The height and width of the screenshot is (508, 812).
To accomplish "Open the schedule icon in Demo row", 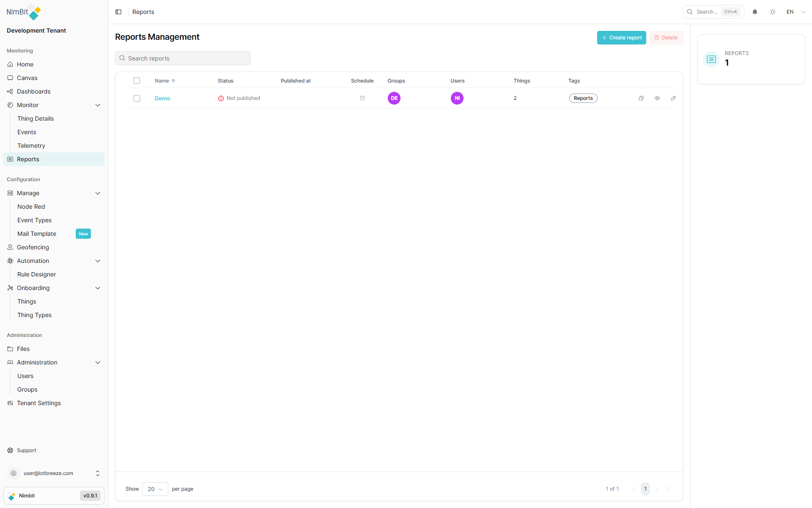I will 362,98.
